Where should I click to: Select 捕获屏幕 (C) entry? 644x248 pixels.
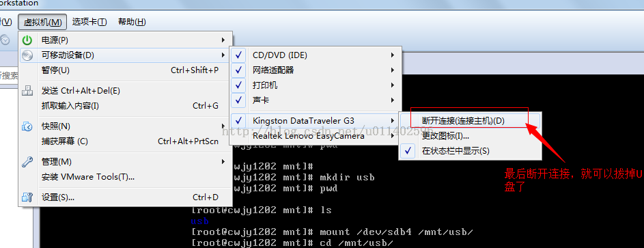[x=126, y=141]
